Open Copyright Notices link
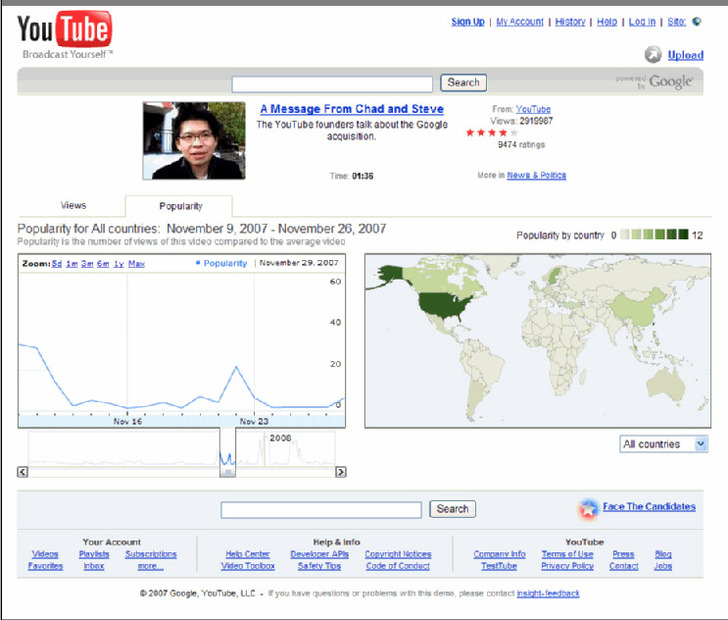 [x=398, y=554]
